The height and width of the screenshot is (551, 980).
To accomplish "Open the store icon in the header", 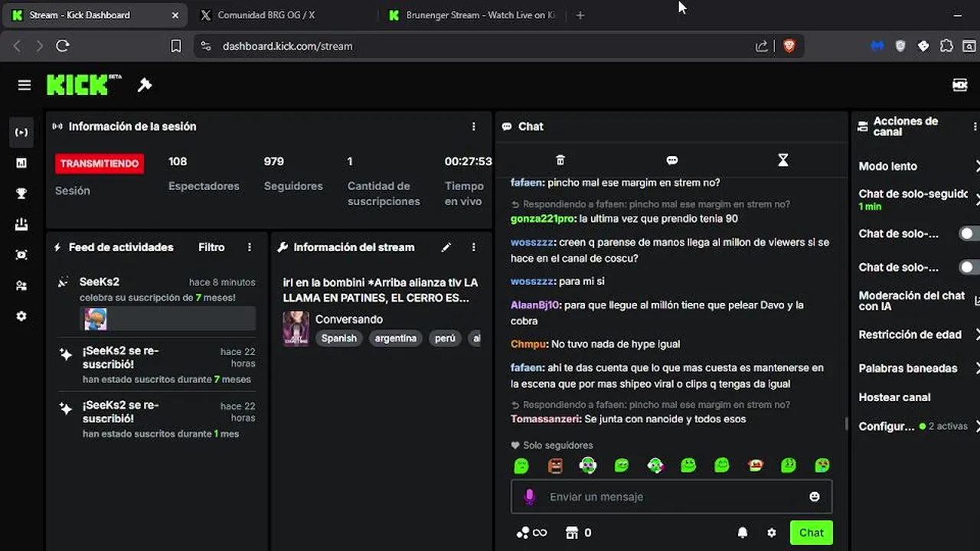I will coord(959,85).
